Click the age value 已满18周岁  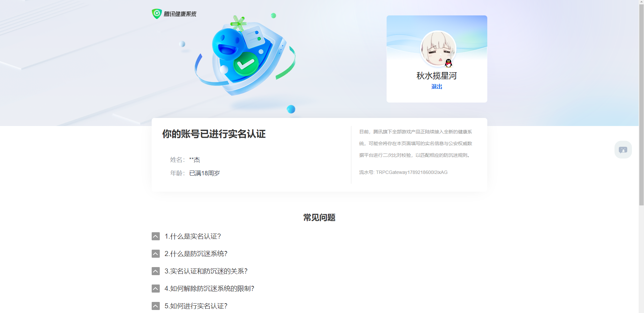tap(204, 173)
